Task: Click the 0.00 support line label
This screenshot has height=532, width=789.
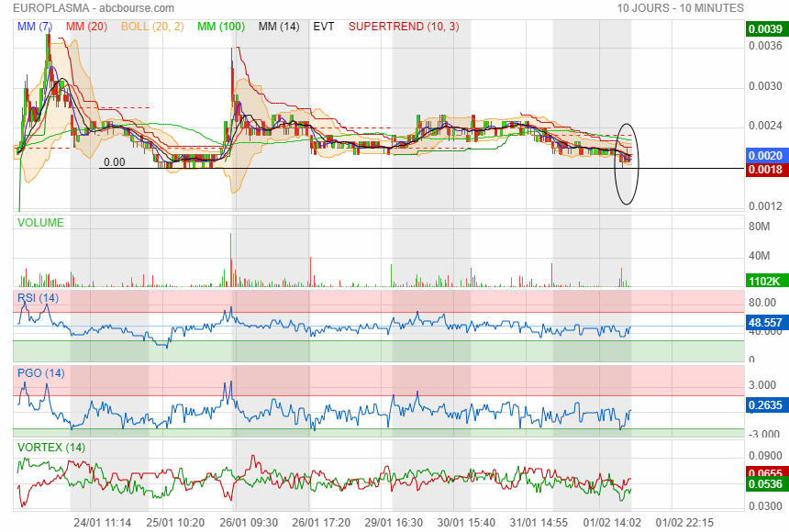Action: click(115, 162)
